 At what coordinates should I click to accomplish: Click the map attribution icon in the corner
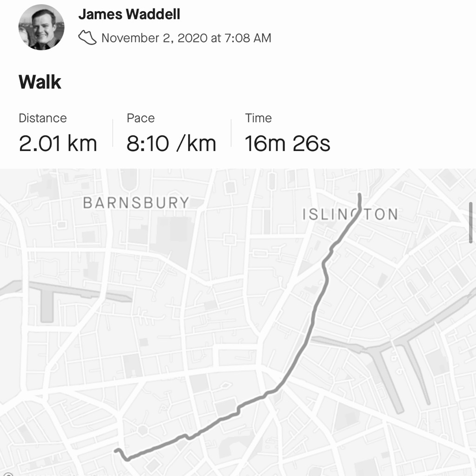click(x=7, y=474)
